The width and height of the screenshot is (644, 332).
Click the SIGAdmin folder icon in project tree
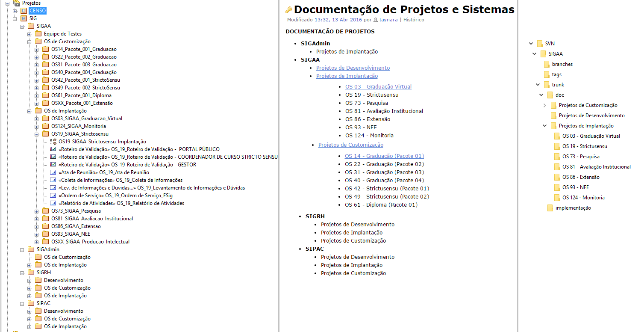[31, 249]
